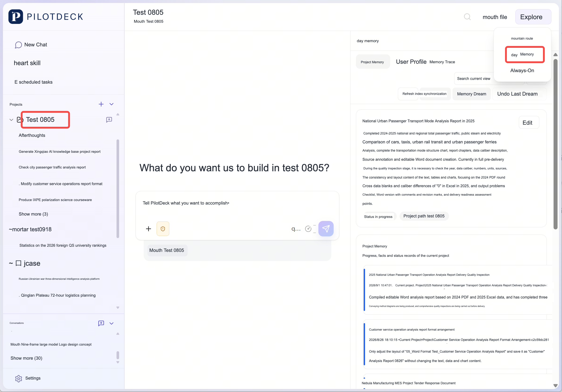Collapse the Test 0805 project tree
Screen dimensions: 562x392
click(x=11, y=120)
